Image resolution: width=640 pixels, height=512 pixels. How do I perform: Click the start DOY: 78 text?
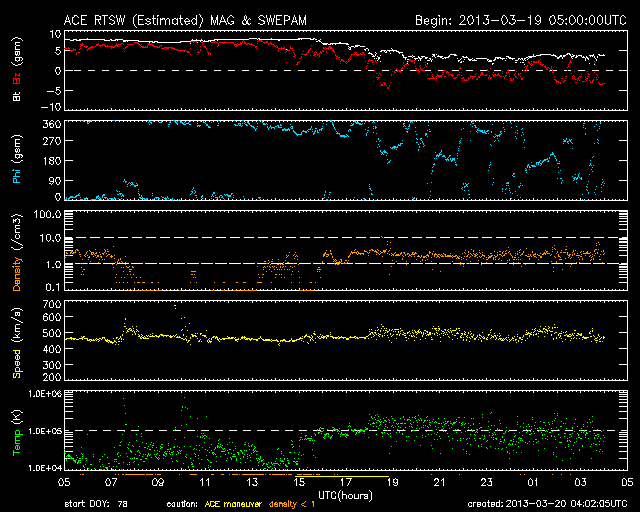tap(98, 504)
